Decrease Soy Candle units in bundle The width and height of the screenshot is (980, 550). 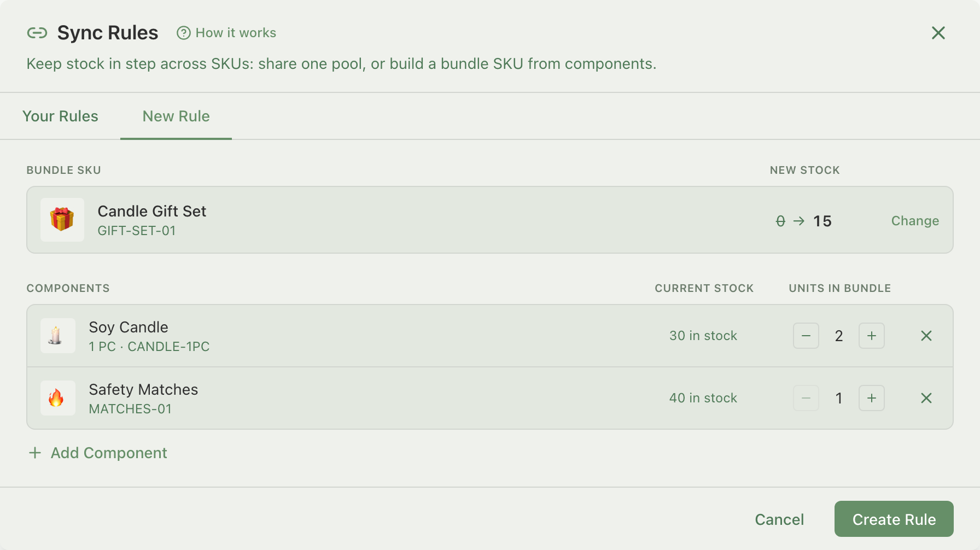pos(806,336)
